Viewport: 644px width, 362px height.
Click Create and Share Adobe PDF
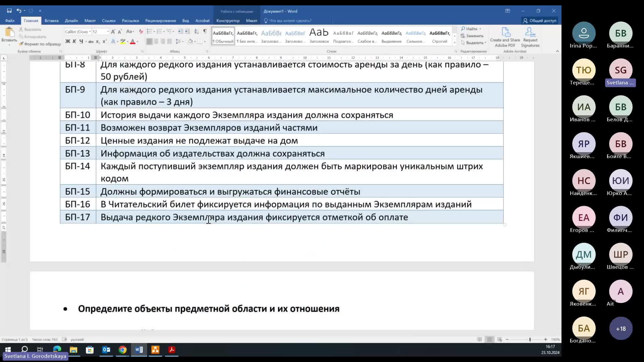pos(505,37)
